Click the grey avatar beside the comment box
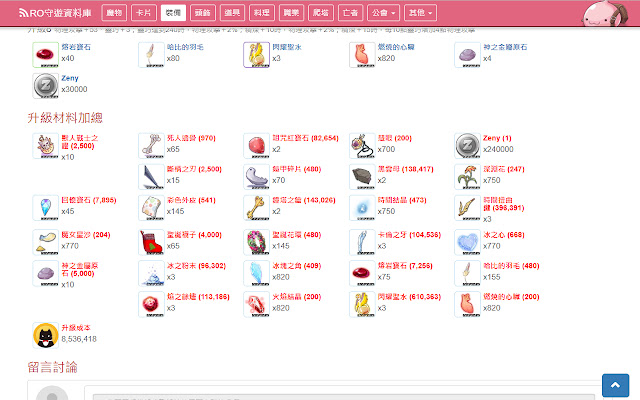640x400 pixels. click(52, 393)
